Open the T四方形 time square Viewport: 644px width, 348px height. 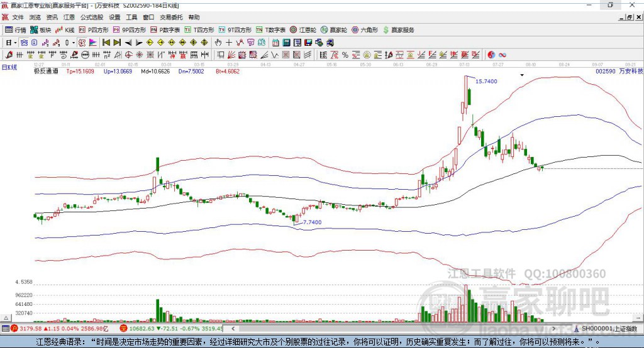(x=199, y=30)
